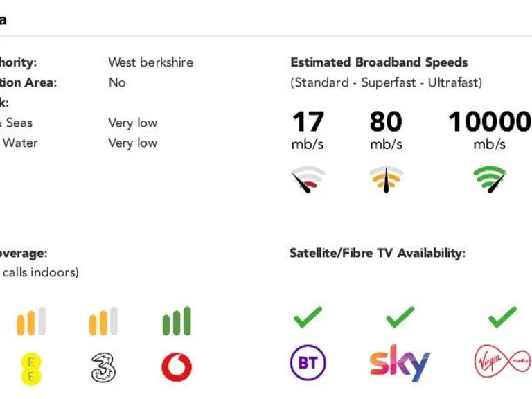Click the West berkshire authority value

point(150,62)
